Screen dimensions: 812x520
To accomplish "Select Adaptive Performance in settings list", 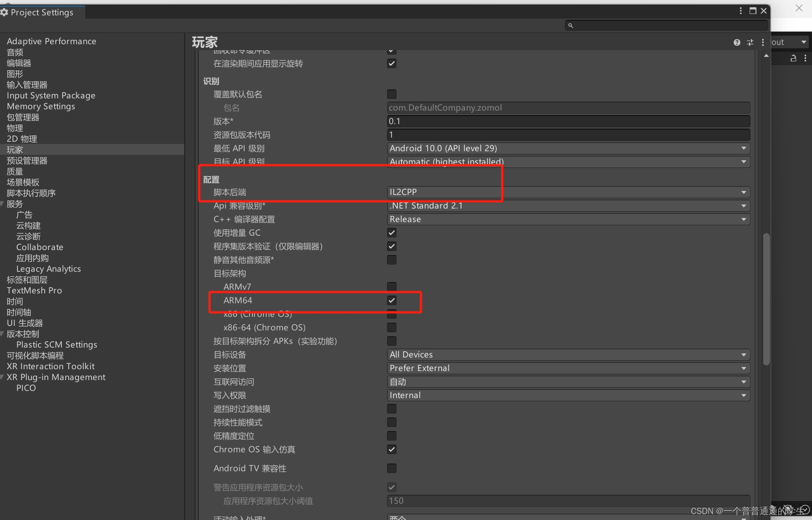I will coord(51,41).
